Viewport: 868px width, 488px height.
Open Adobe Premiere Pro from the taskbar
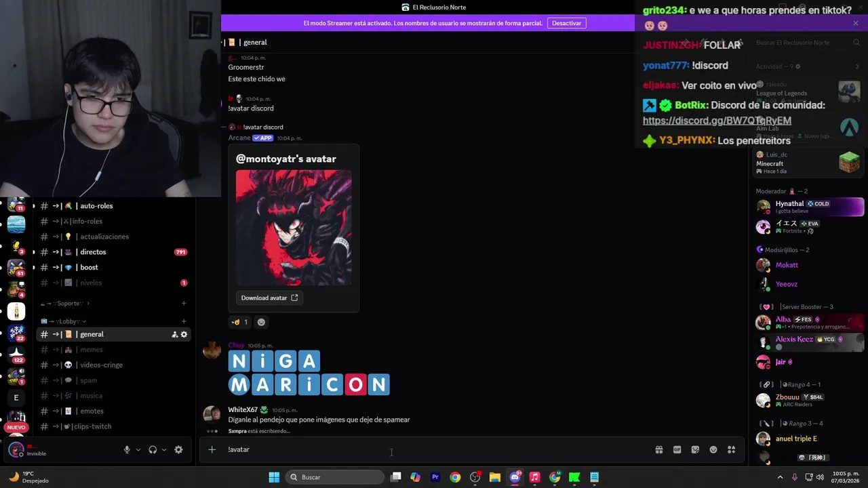tap(435, 477)
